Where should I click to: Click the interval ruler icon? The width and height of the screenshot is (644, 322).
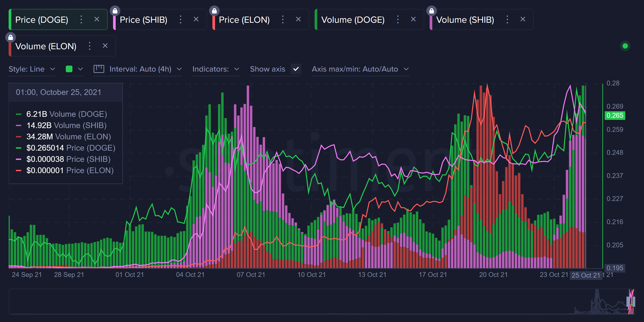click(99, 69)
